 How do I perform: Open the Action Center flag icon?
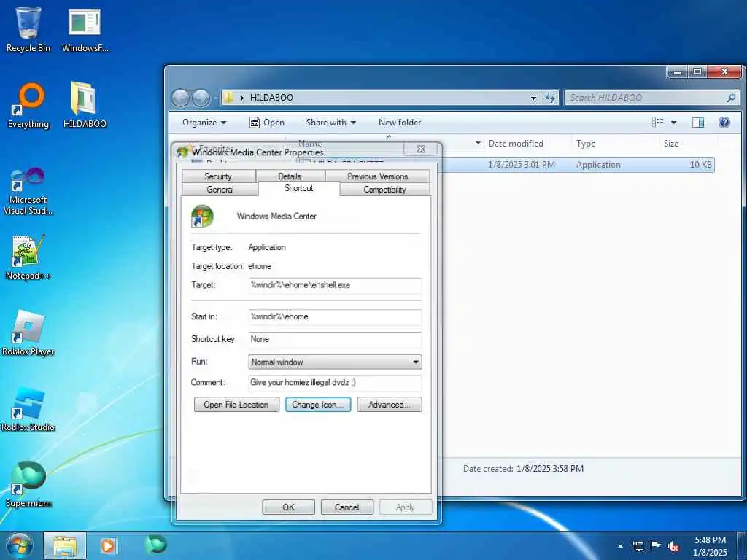656,546
